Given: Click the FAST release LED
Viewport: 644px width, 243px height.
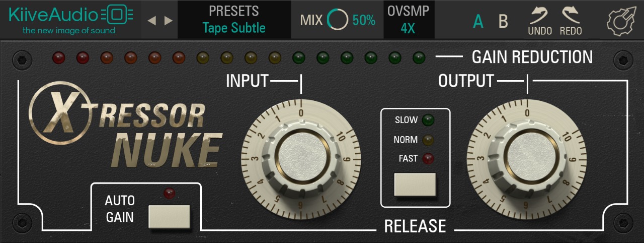Looking at the screenshot, I should pyautogui.click(x=428, y=159).
